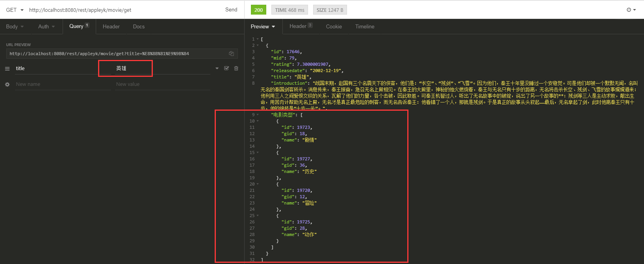Open the Cookie tab
The image size is (644, 264).
334,26
